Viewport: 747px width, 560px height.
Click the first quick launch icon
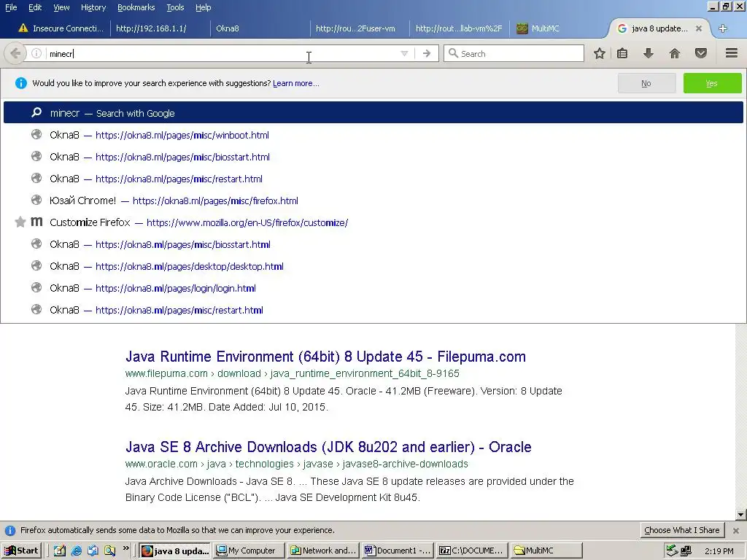pos(60,551)
